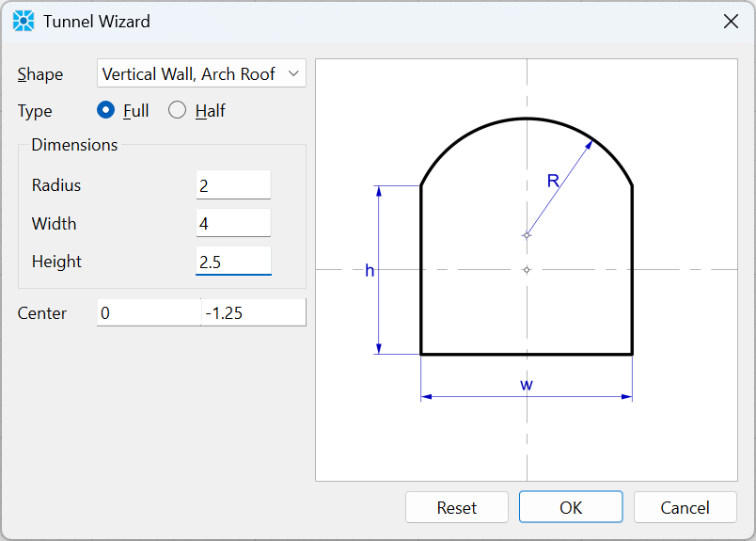Click the Width input field
The image size is (756, 541).
[x=233, y=223]
